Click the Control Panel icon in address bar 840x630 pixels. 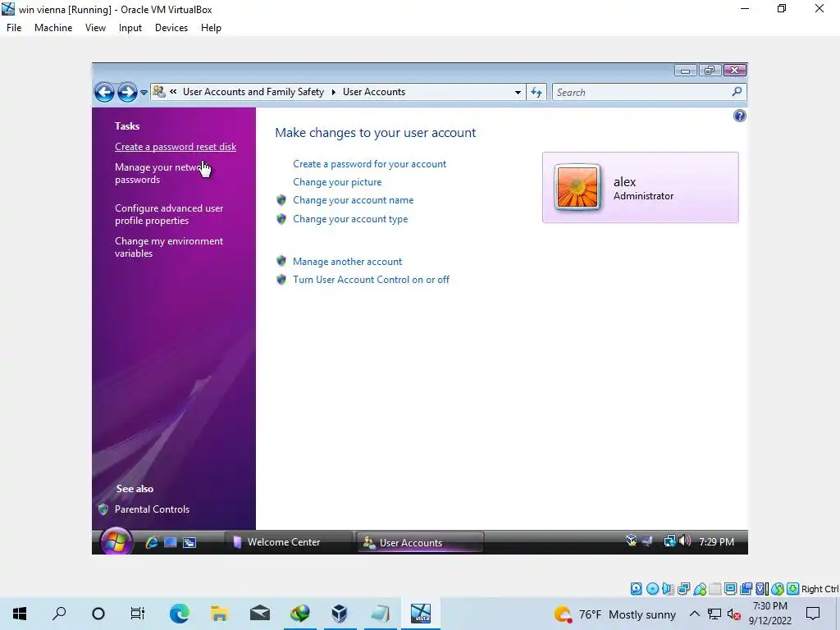158,92
